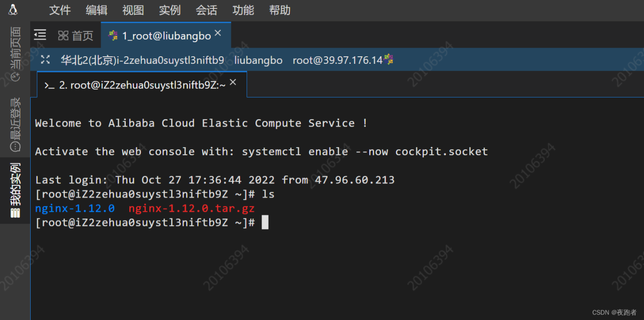Open the 文件 menu
The height and width of the screenshot is (320, 644).
[60, 10]
